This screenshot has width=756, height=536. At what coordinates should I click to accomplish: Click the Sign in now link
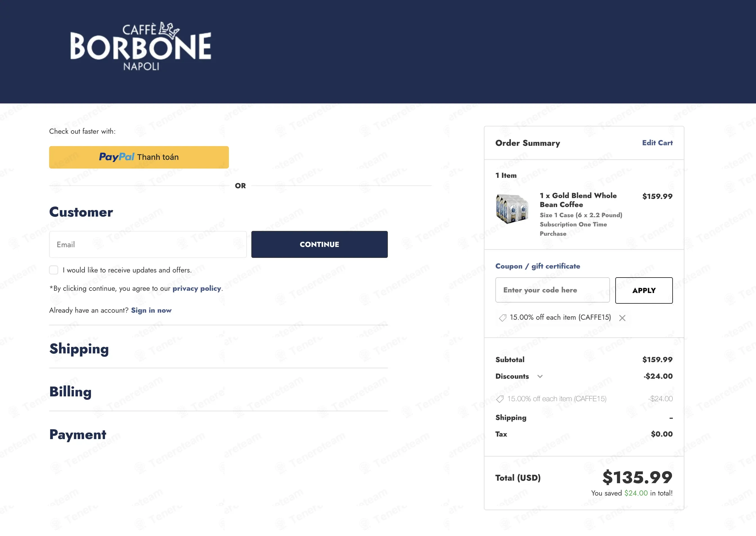pyautogui.click(x=151, y=310)
